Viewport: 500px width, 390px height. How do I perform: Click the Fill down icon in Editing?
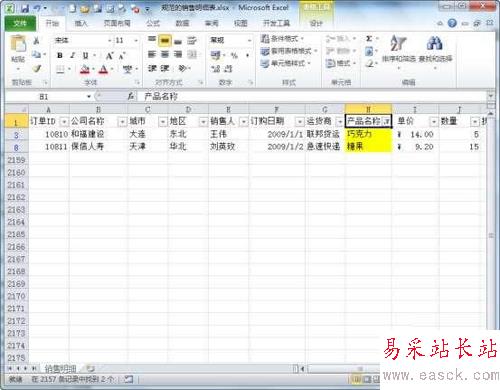point(369,51)
